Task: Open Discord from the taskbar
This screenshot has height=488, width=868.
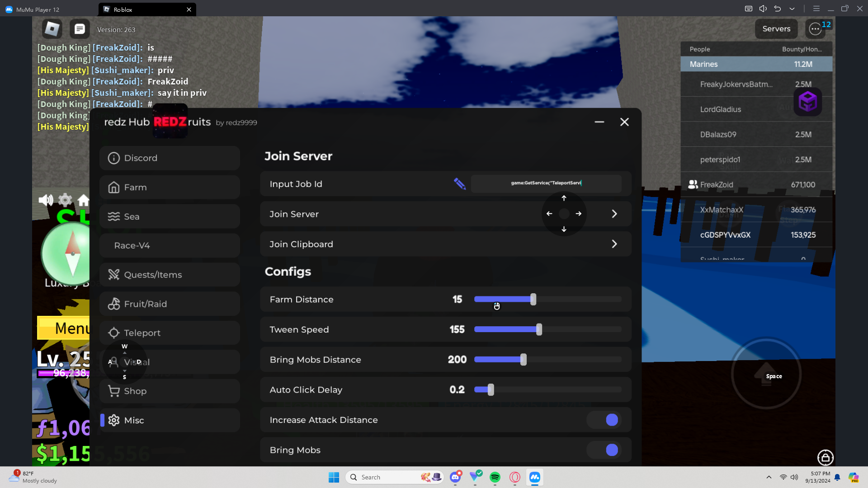Action: (x=455, y=477)
